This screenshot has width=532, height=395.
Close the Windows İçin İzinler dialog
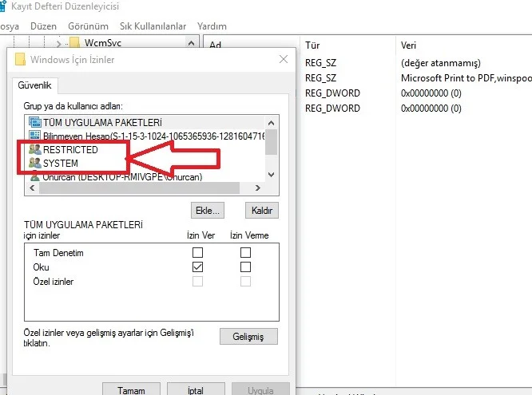click(x=283, y=59)
